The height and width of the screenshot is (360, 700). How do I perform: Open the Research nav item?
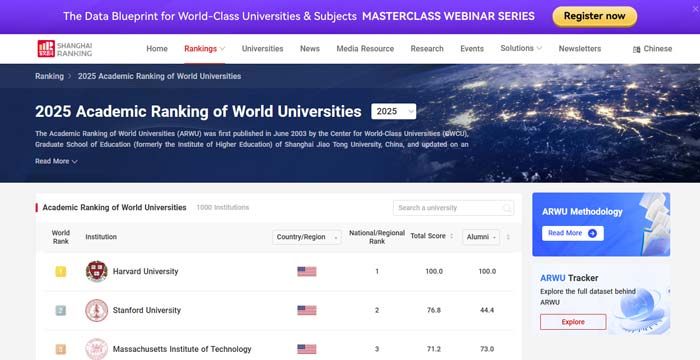click(x=427, y=49)
